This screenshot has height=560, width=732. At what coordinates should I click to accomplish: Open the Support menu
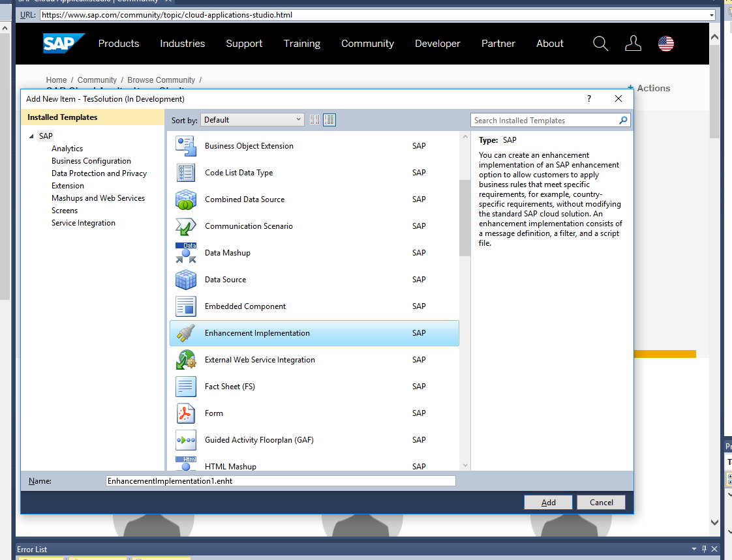244,44
